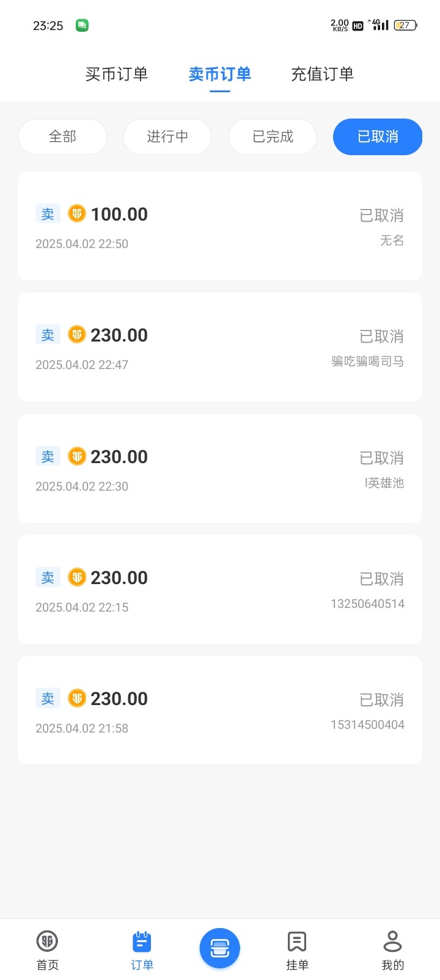Screen dimensions: 440x980
Task: Tap the active 已取消 filter
Action: pos(378,136)
